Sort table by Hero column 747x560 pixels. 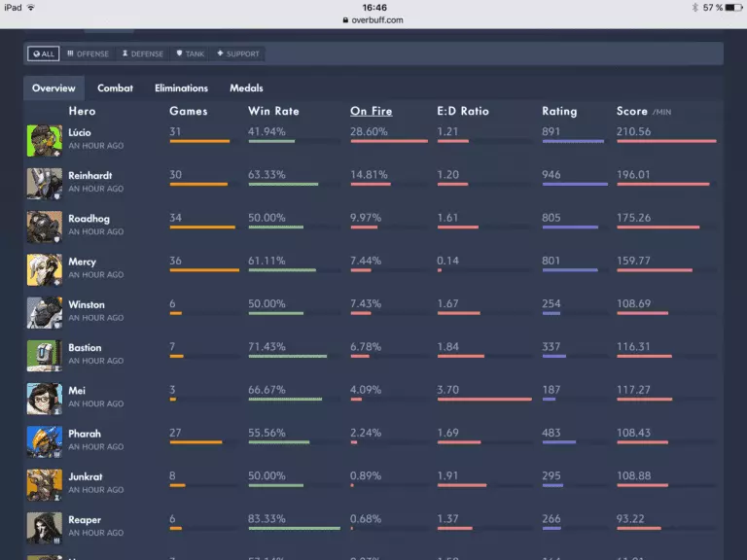pyautogui.click(x=82, y=111)
